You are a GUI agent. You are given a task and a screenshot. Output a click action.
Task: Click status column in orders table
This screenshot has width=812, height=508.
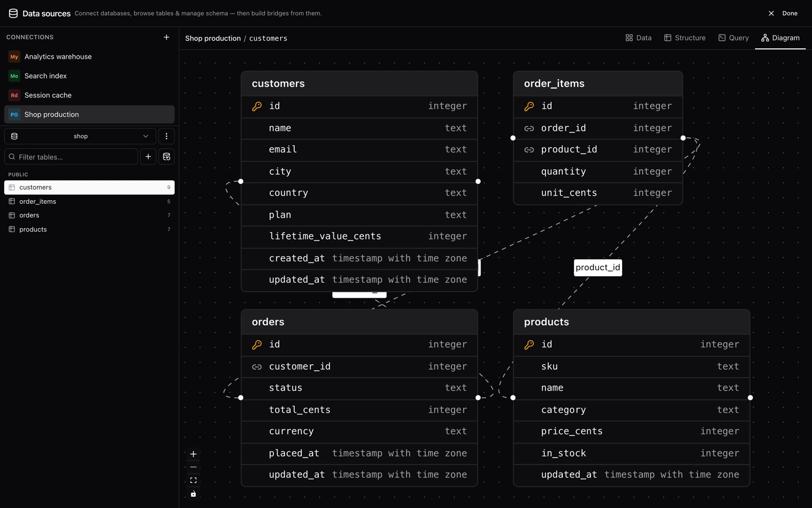(359, 388)
